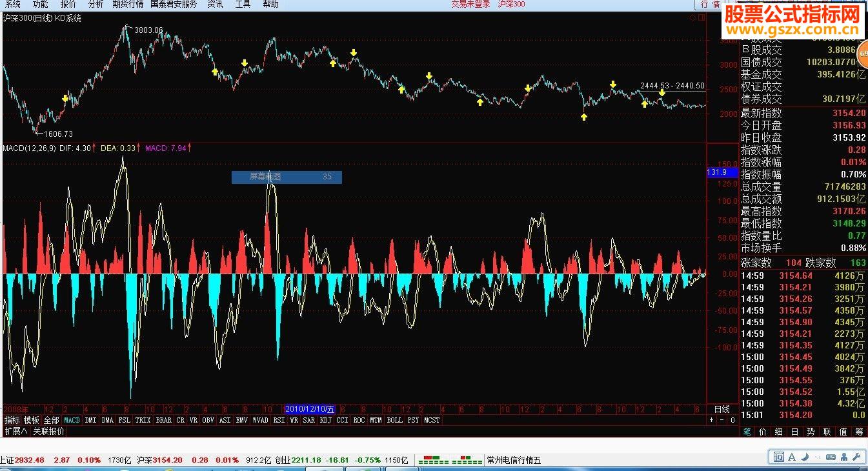The width and height of the screenshot is (868, 471).
Task: Switch to the ASI indicator
Action: tap(225, 420)
